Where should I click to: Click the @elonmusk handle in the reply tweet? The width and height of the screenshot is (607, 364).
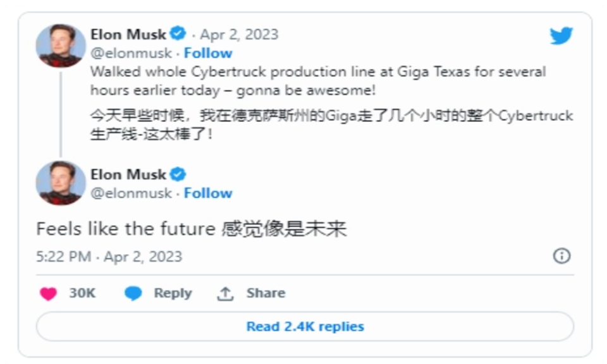pos(131,193)
